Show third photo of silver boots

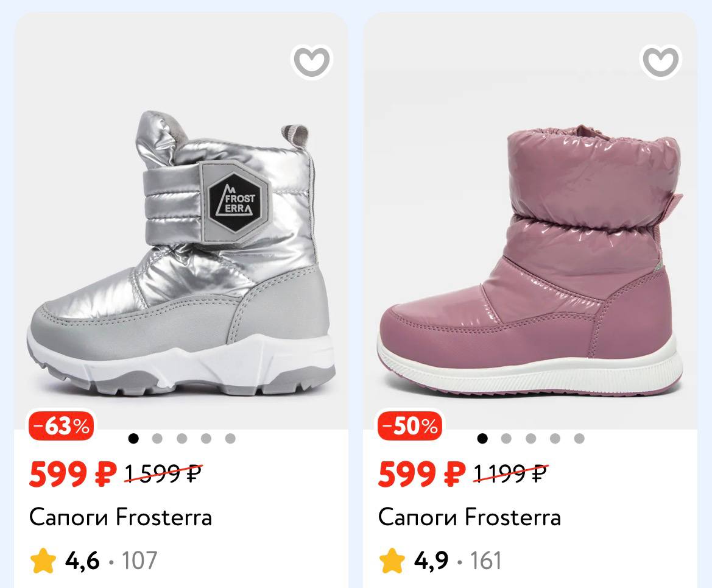[x=182, y=438]
